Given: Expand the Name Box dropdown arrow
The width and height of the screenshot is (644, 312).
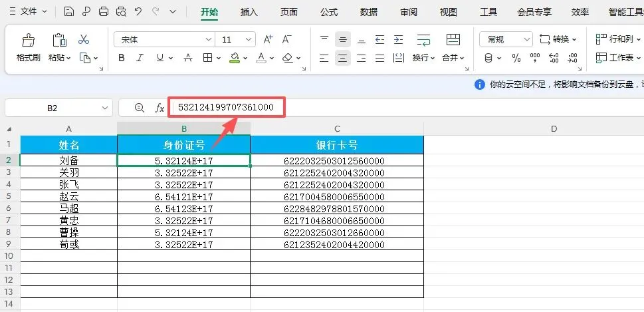Looking at the screenshot, I should click(x=104, y=108).
